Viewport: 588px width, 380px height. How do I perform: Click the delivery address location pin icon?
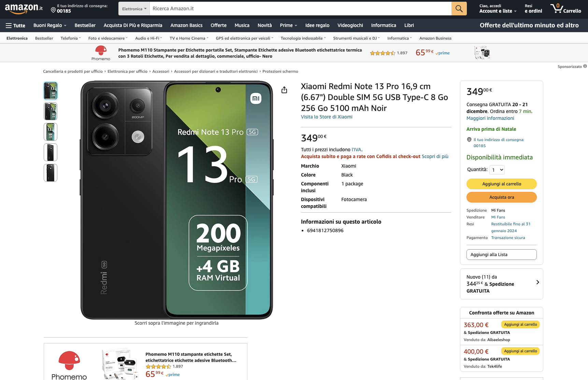tap(53, 10)
